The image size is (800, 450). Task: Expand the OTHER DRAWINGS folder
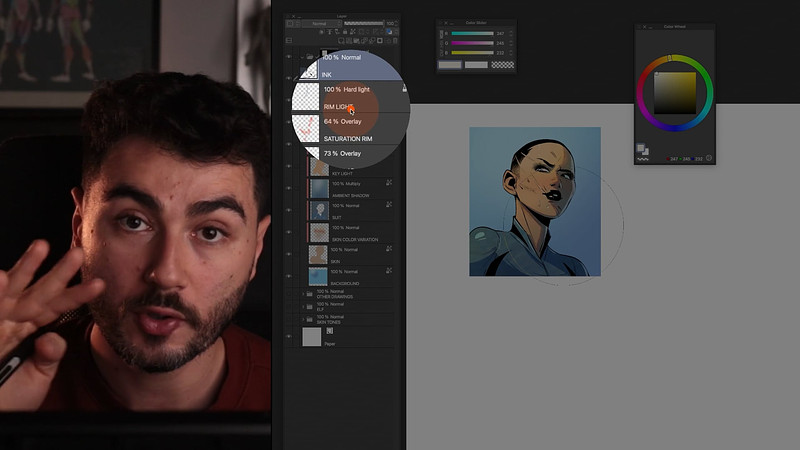click(x=303, y=294)
